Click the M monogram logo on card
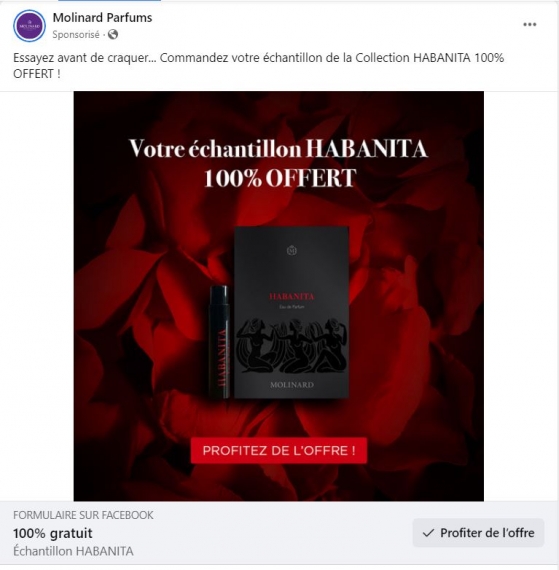 tap(291, 250)
